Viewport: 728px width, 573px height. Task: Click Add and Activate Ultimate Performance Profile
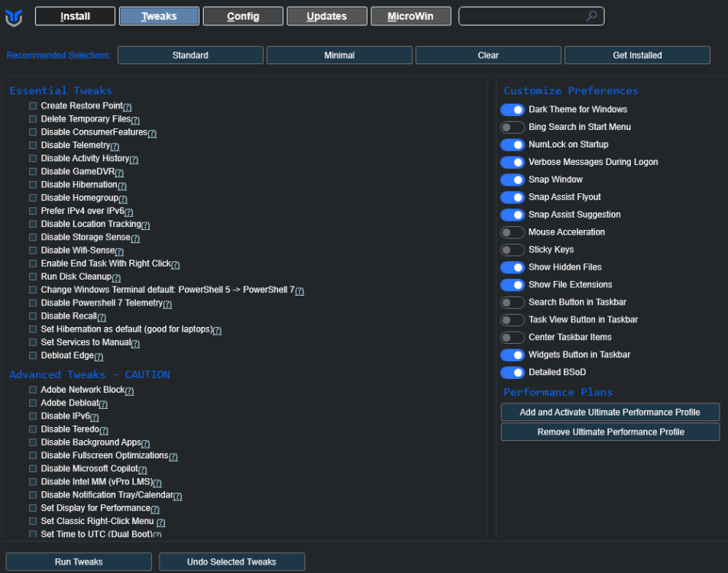click(x=610, y=412)
